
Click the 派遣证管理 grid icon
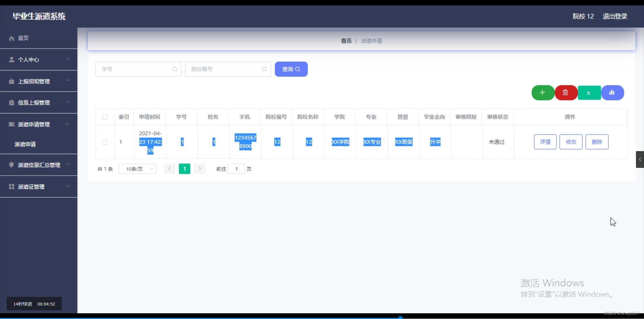coord(11,186)
